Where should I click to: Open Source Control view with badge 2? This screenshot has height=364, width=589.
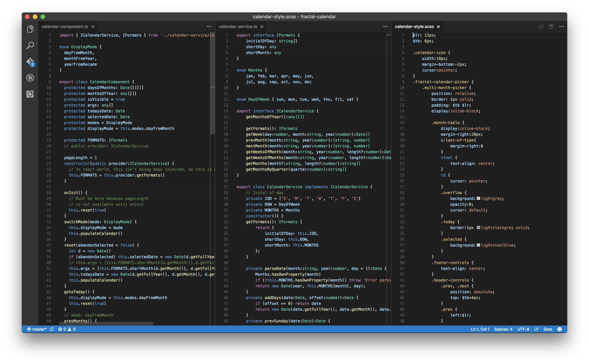pos(31,62)
